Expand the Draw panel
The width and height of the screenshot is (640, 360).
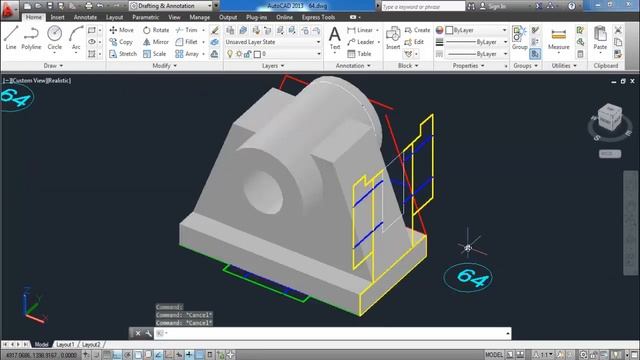[53, 65]
